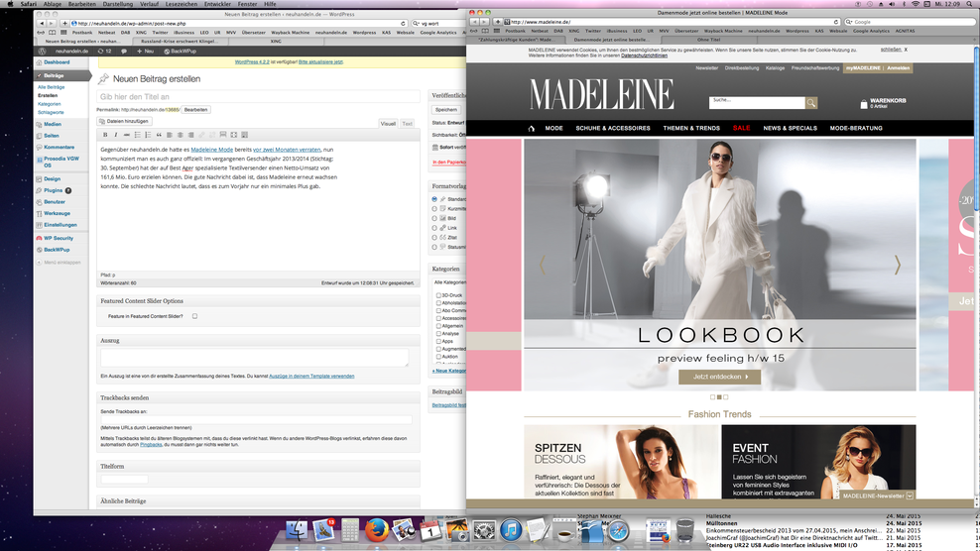Screen dimensions: 980x551
Task: Open NEWS & SPECIALS navigation dropdown
Action: [x=790, y=128]
